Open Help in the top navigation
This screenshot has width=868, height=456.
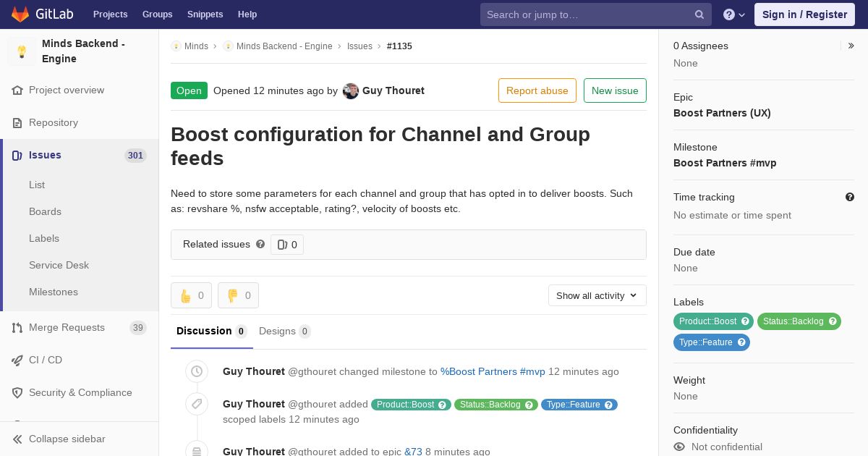(x=247, y=14)
